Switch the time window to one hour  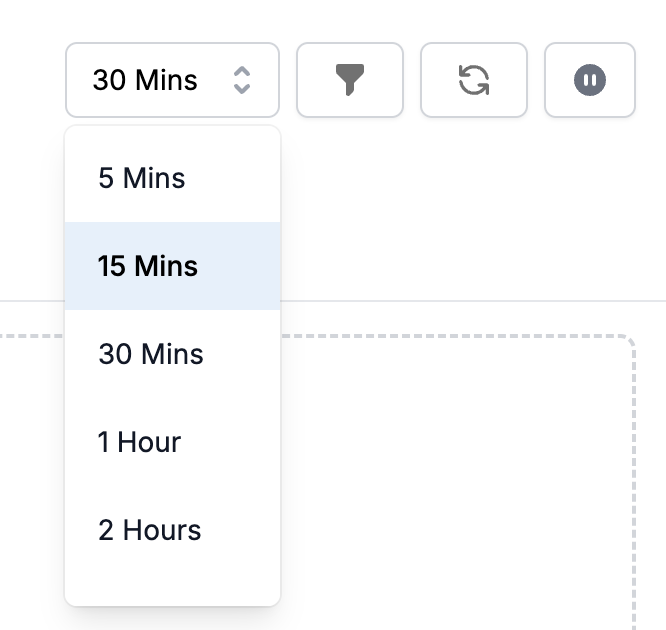tap(172, 442)
